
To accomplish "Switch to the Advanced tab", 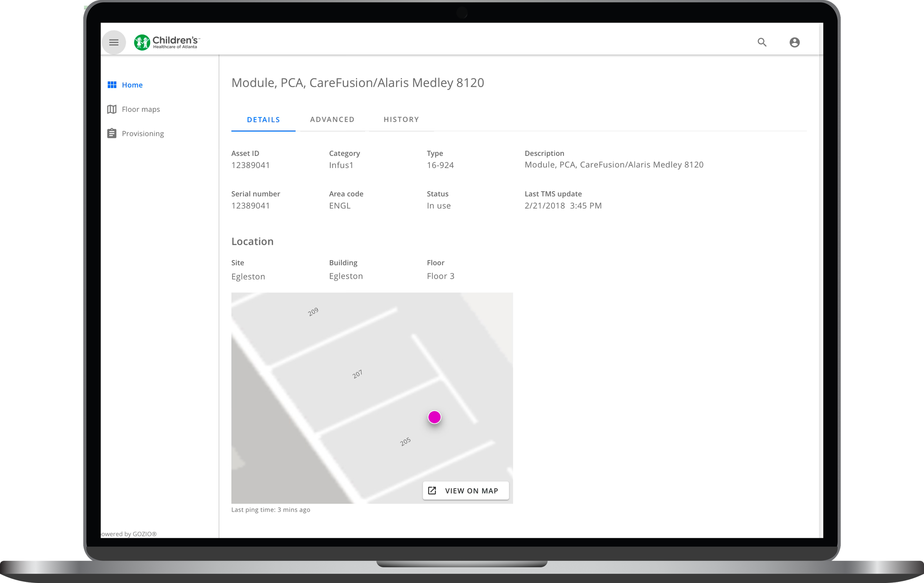I will coord(332,120).
